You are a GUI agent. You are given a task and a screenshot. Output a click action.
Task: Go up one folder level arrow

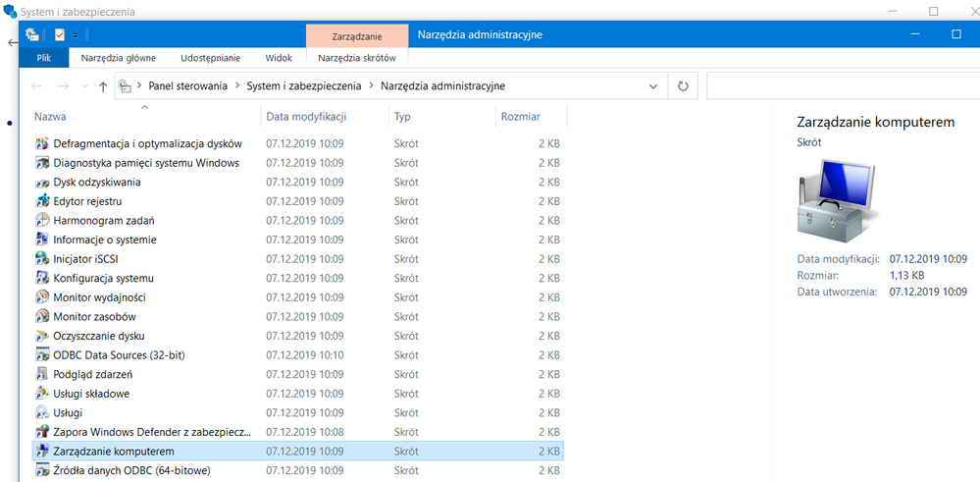[103, 87]
